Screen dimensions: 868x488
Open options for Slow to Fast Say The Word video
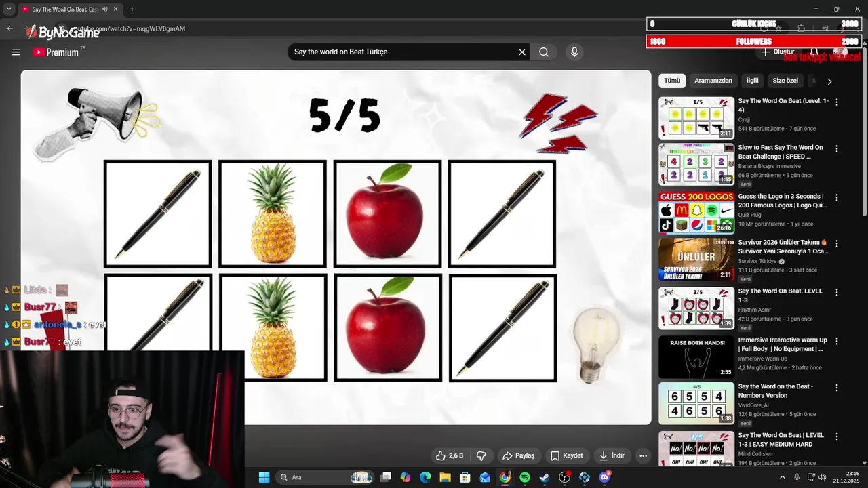[837, 148]
